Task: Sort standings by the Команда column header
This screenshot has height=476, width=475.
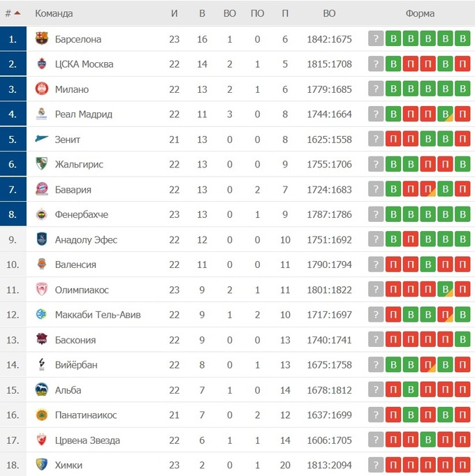Action: point(54,13)
